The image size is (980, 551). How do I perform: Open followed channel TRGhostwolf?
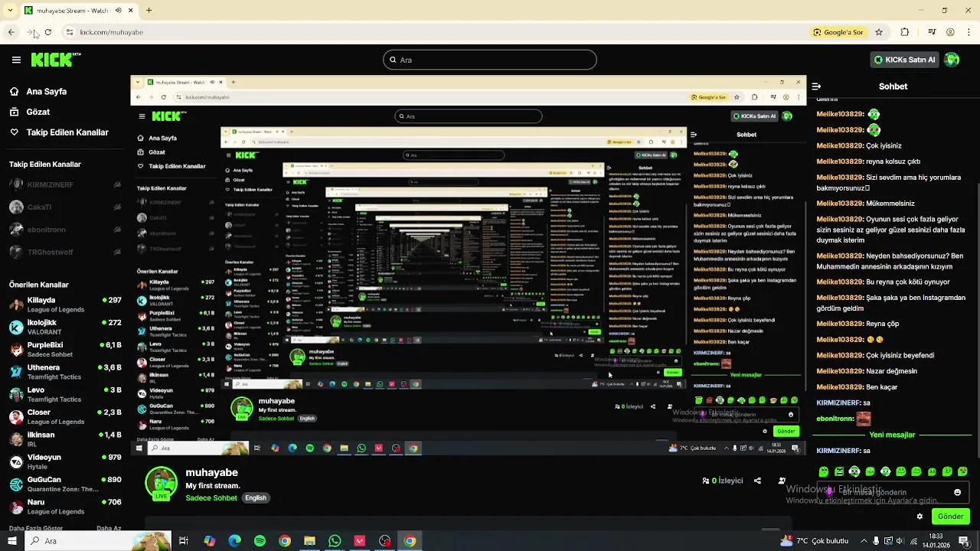coord(65,252)
